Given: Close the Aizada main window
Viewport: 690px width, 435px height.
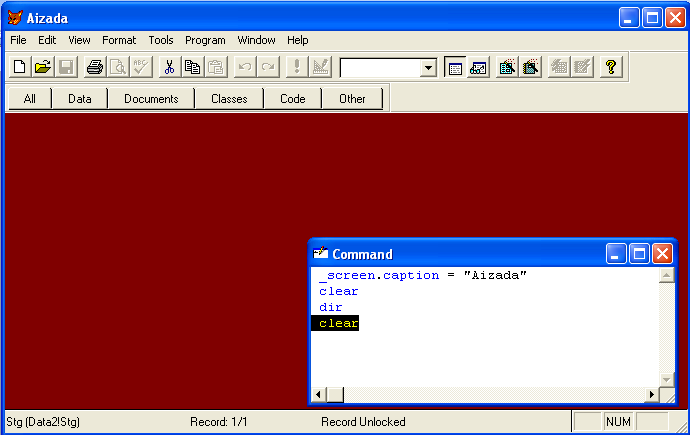Looking at the screenshot, I should tap(675, 18).
